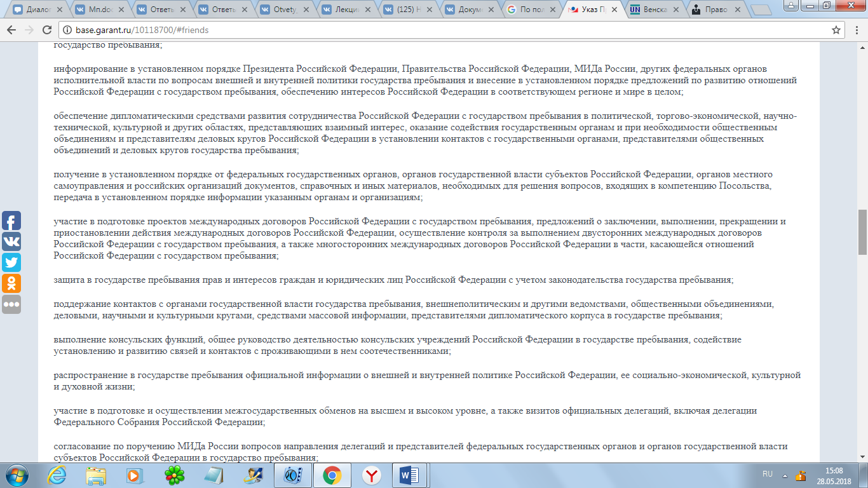868x488 pixels.
Task: Go forward in browser history
Action: (x=29, y=30)
